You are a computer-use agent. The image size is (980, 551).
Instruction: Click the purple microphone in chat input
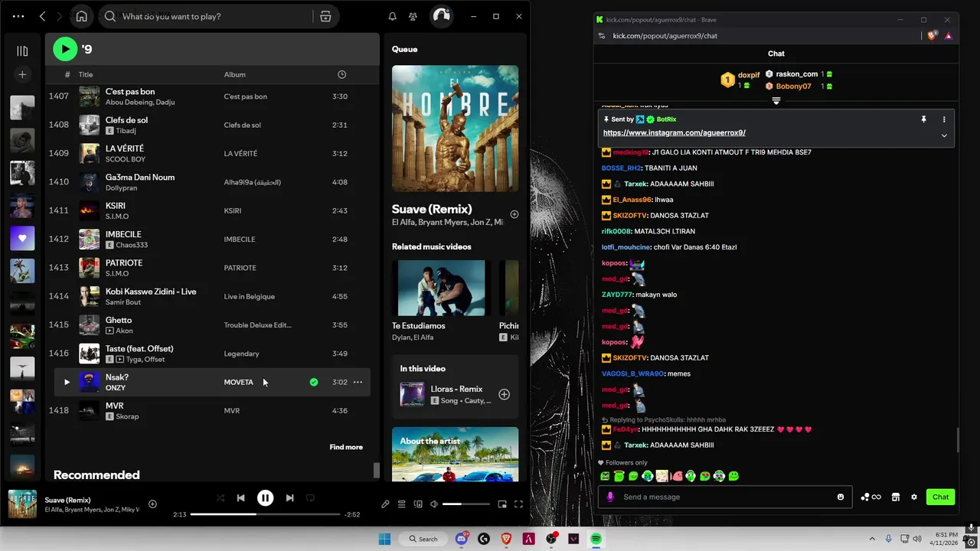coord(610,497)
